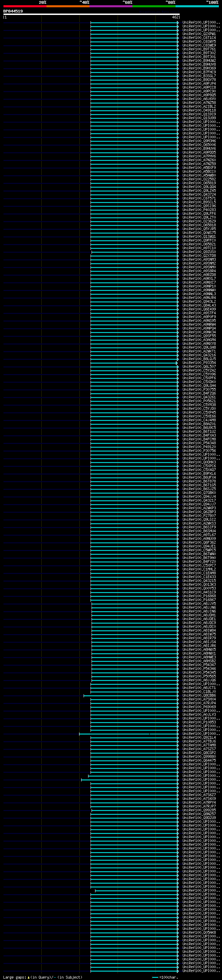Select hit label UniRef100_P93354
Image resolution: width=222 pixels, height=980 pixels.
click(199, 363)
